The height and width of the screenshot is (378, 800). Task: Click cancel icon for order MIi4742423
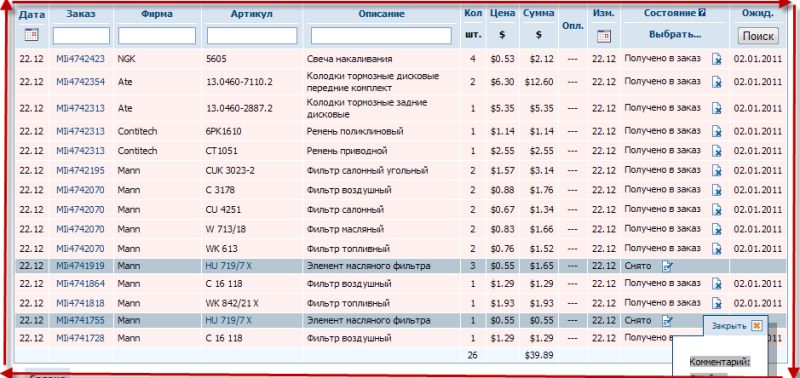(717, 59)
